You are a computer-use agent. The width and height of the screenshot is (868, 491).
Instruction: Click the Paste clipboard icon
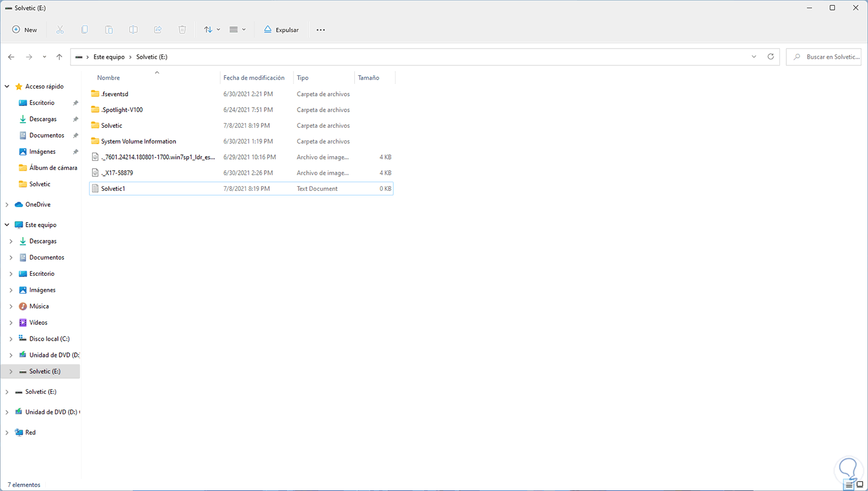click(x=109, y=29)
